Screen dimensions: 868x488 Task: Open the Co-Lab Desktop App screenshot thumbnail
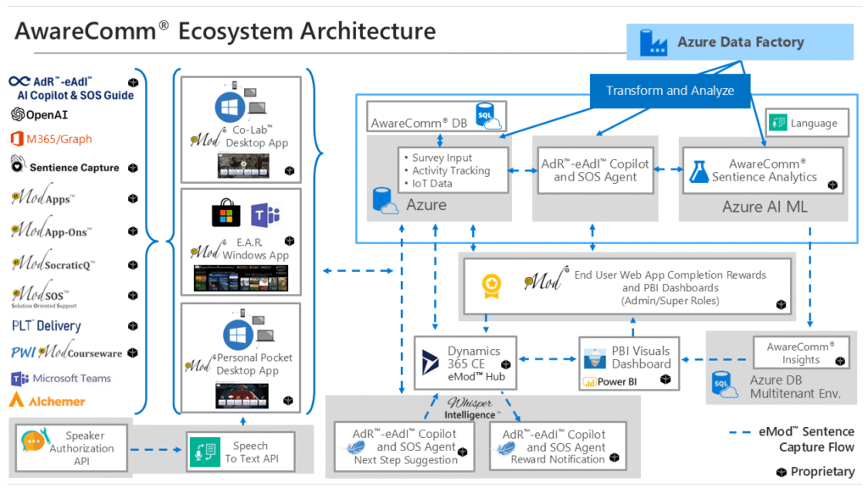click(x=243, y=165)
